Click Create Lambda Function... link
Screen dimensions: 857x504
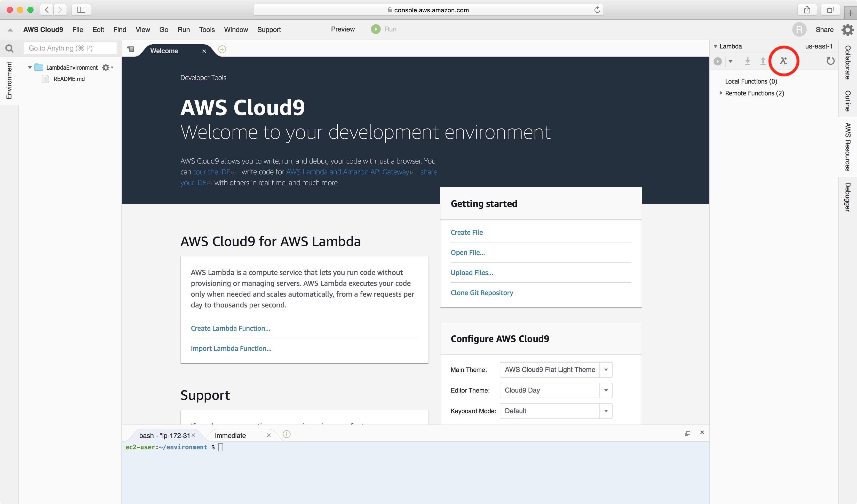tap(230, 328)
